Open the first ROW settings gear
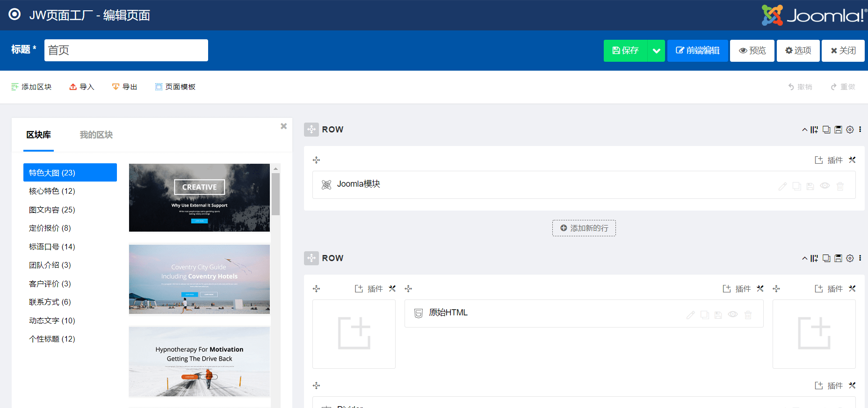The width and height of the screenshot is (868, 408). coord(850,130)
